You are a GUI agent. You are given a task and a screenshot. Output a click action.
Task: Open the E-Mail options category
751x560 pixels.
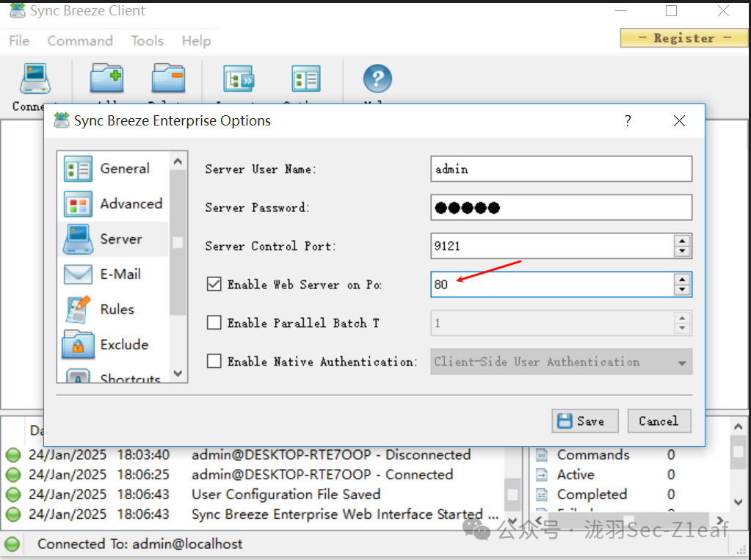click(113, 274)
